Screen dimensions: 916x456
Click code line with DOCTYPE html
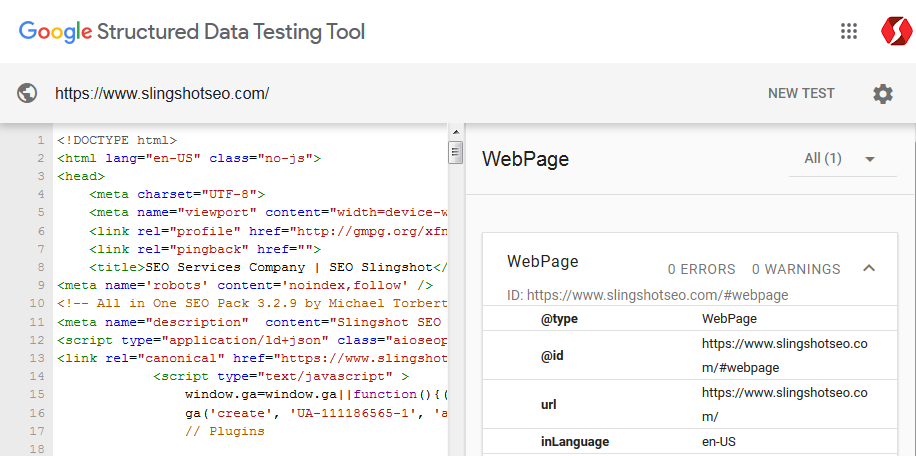[x=117, y=140]
